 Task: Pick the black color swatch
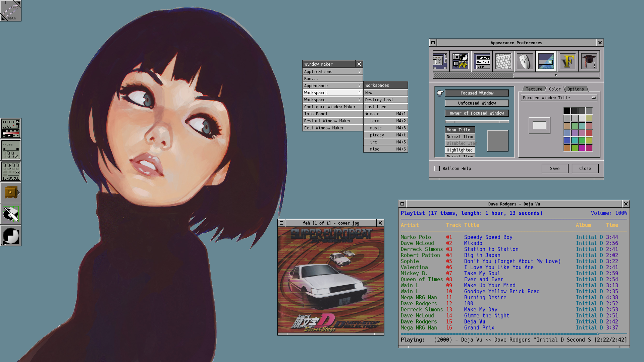pyautogui.click(x=567, y=111)
